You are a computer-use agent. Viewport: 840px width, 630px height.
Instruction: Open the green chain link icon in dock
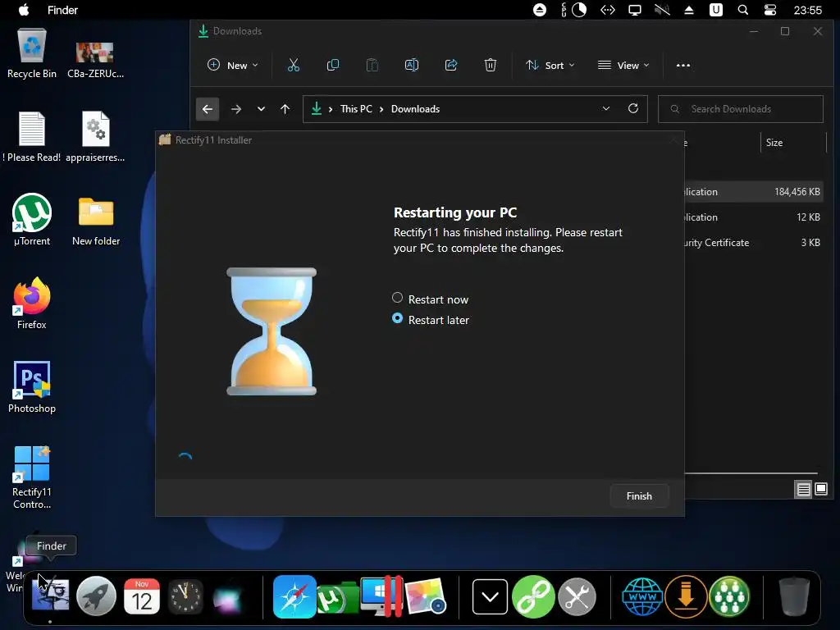(533, 596)
